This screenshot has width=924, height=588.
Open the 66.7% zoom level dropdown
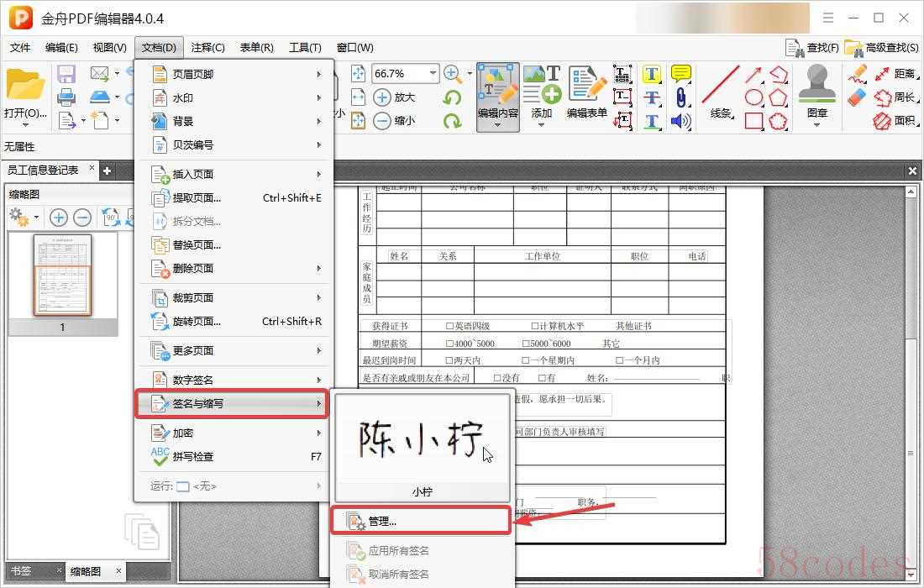click(433, 74)
